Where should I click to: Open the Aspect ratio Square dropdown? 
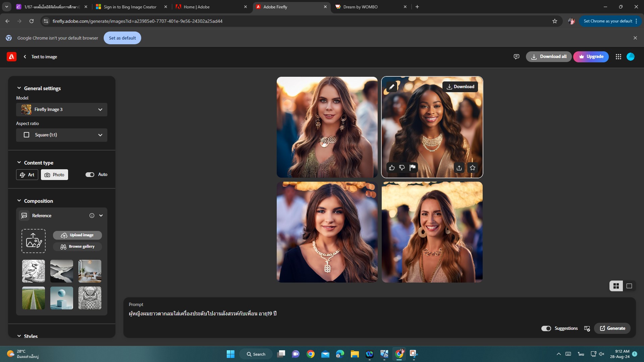(62, 135)
